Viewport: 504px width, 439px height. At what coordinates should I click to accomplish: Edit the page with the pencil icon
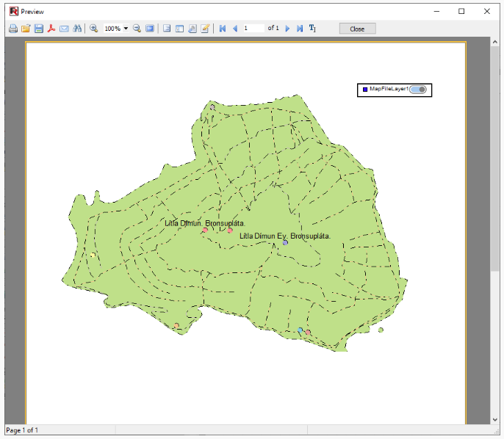(x=205, y=29)
